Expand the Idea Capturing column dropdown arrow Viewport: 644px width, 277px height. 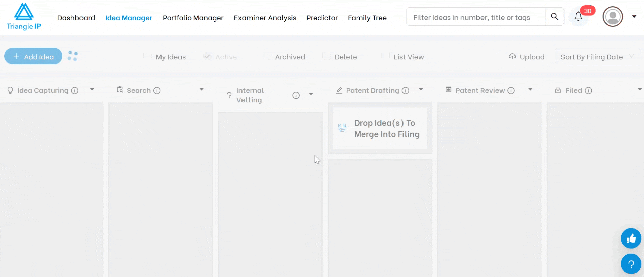tap(92, 90)
